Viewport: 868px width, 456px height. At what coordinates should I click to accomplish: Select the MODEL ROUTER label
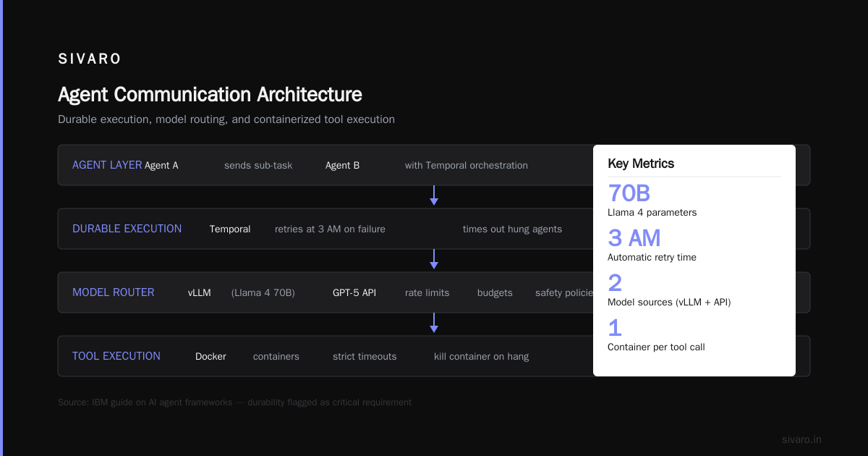[113, 292]
